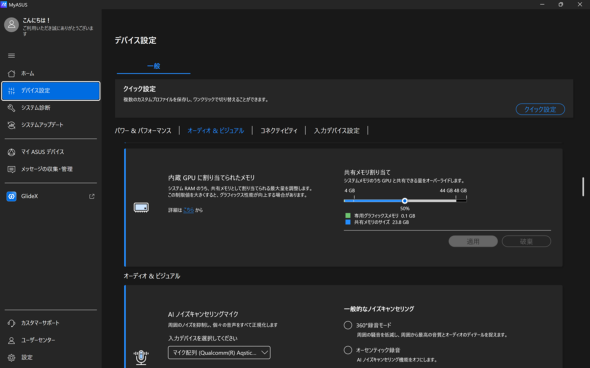Image resolution: width=590 pixels, height=368 pixels.
Task: Select 360°録音モード radio button
Action: point(348,325)
